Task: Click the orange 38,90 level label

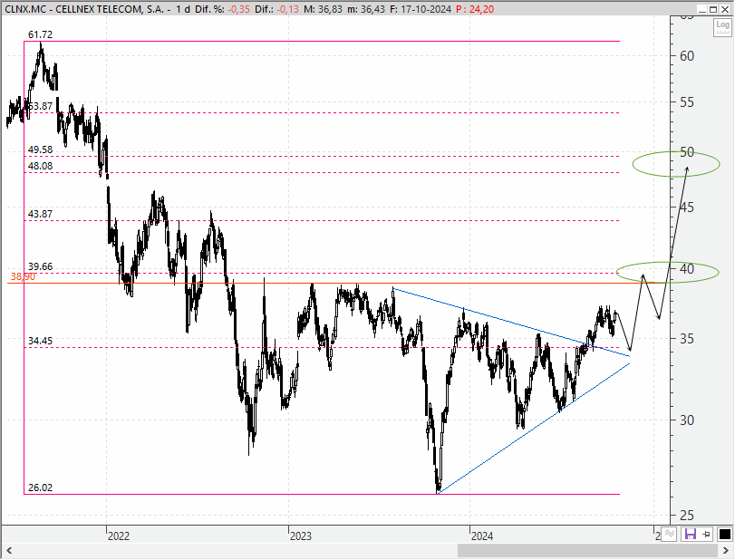Action: [x=23, y=276]
